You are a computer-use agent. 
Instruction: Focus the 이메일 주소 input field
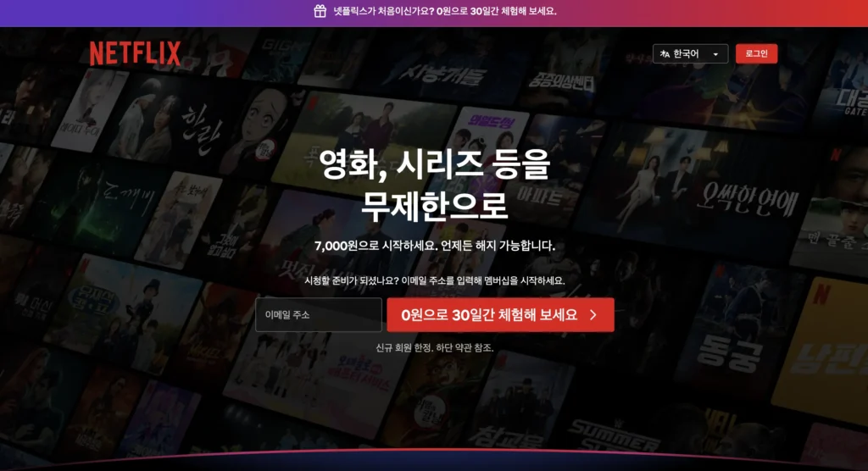319,315
